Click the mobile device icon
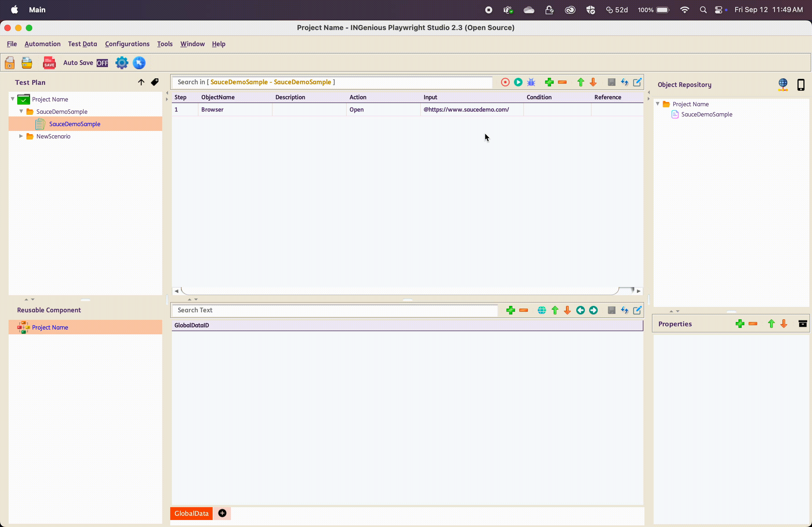 pos(800,85)
